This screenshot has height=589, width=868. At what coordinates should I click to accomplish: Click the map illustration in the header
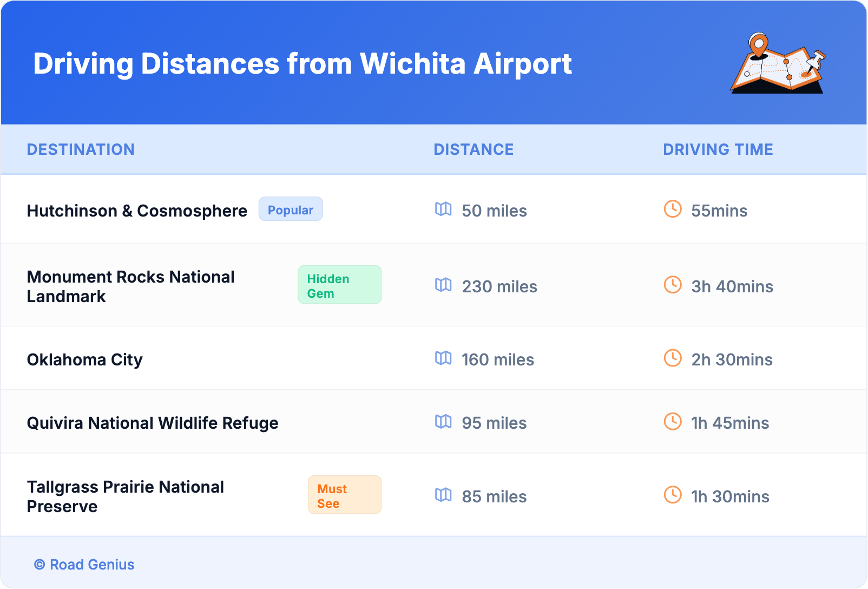pyautogui.click(x=778, y=63)
